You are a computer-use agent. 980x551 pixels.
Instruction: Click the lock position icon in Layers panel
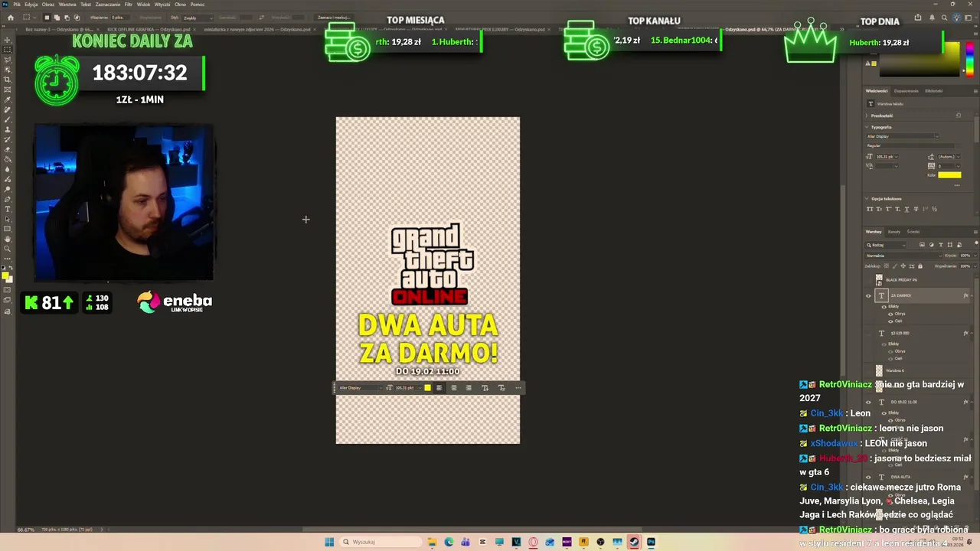pos(903,266)
